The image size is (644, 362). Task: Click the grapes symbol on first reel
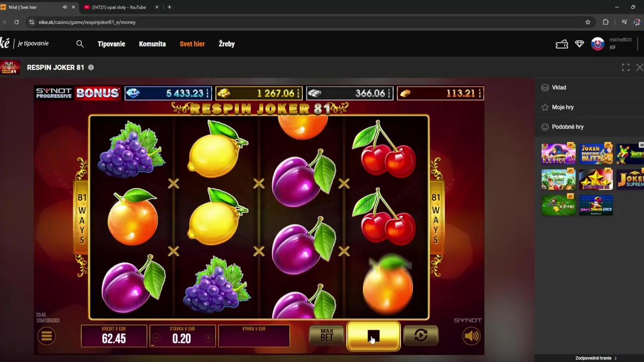[132, 149]
